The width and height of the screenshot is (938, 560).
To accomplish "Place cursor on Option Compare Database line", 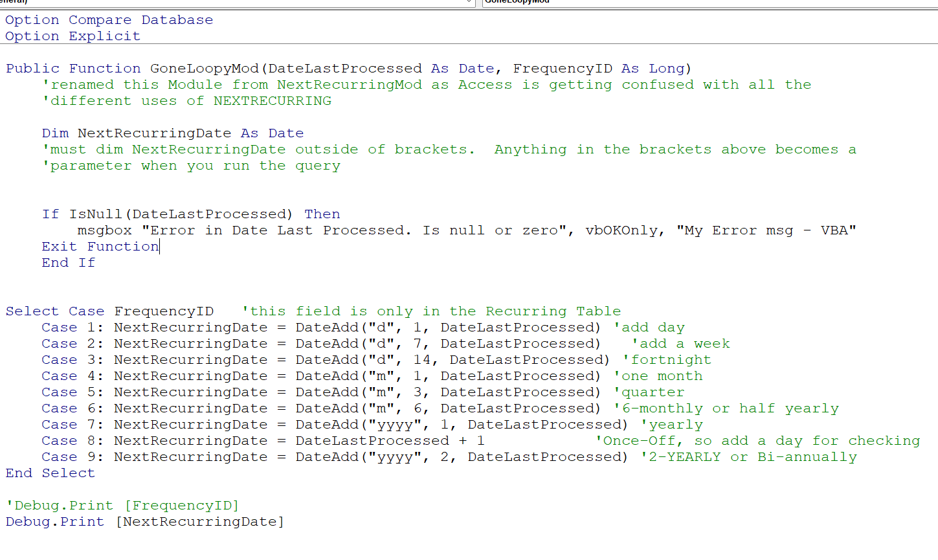I will (109, 20).
